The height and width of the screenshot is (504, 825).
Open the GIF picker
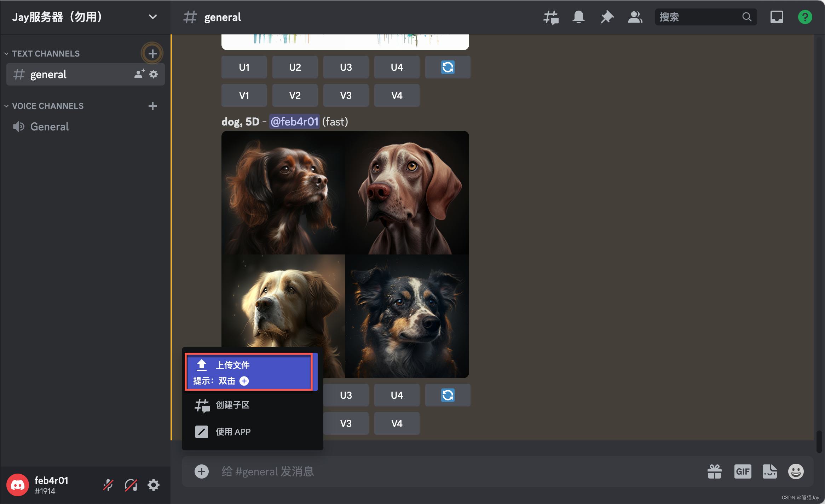[742, 471]
